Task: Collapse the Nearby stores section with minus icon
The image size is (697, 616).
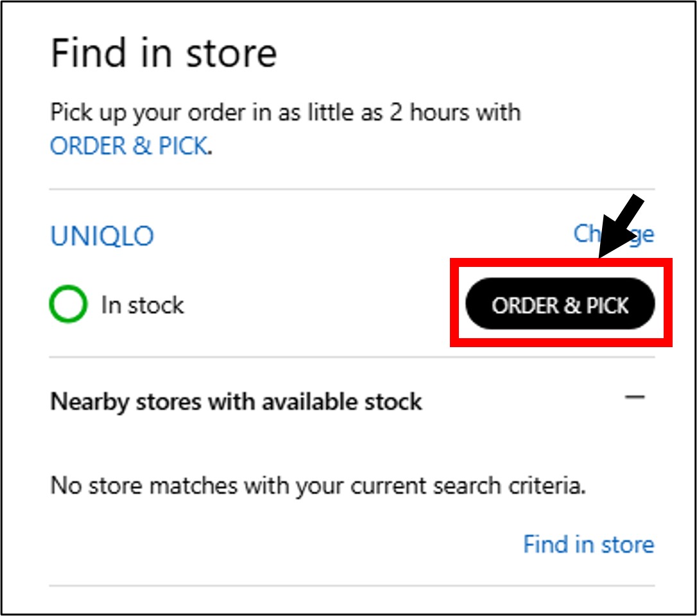Action: [x=635, y=397]
